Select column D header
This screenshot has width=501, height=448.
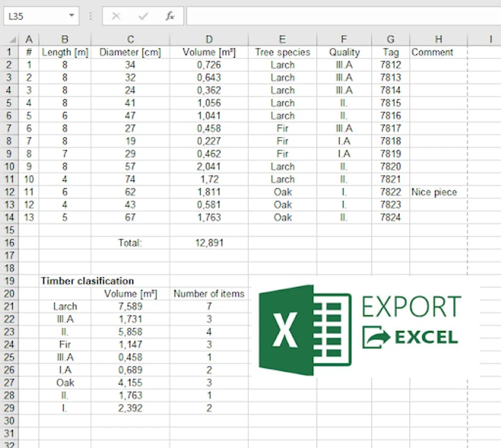(209, 39)
